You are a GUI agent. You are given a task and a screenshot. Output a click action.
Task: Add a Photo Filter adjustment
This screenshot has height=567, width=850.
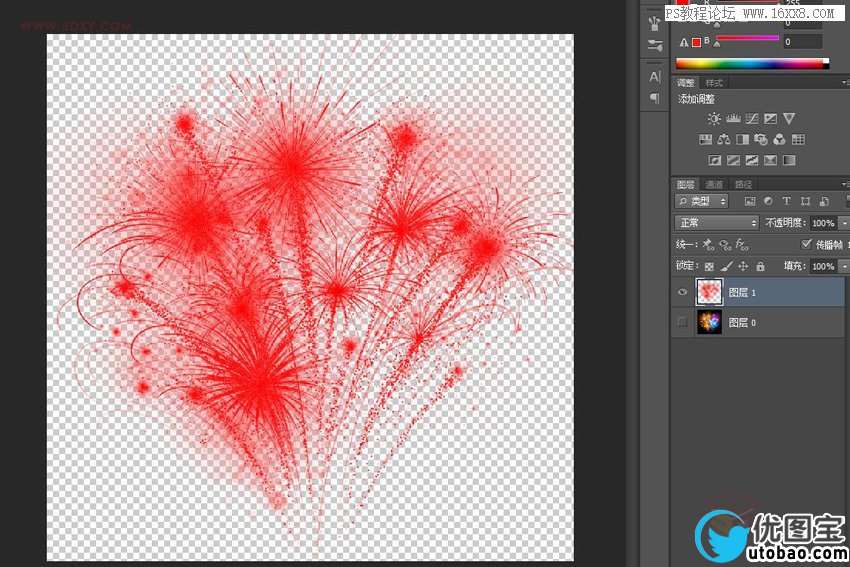coord(761,140)
